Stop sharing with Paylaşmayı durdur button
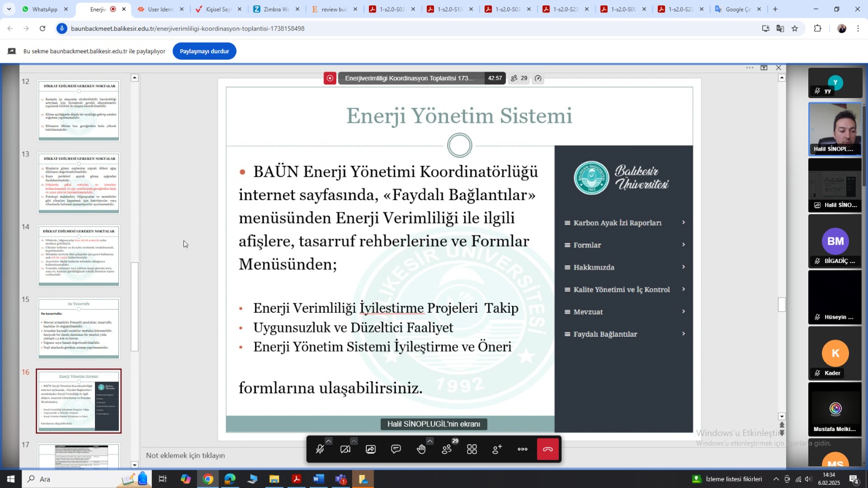This screenshot has height=488, width=868. [205, 51]
